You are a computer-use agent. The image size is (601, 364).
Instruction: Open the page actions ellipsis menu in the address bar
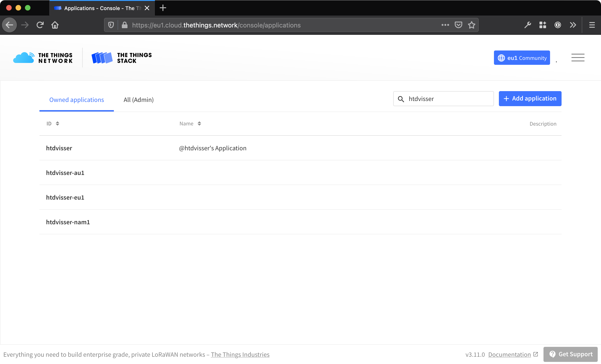(445, 25)
